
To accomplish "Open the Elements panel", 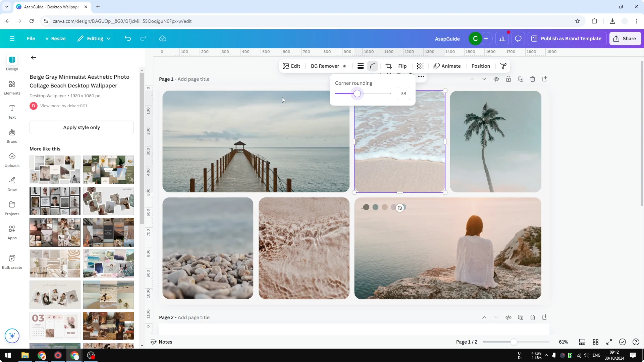I will (12, 87).
